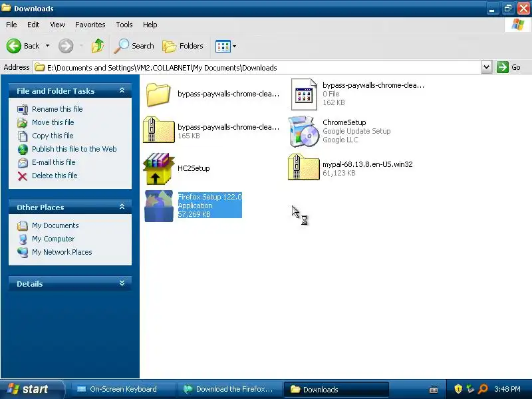Screen dimensions: 532x399
Task: Click inside the Address path field
Action: [257, 68]
